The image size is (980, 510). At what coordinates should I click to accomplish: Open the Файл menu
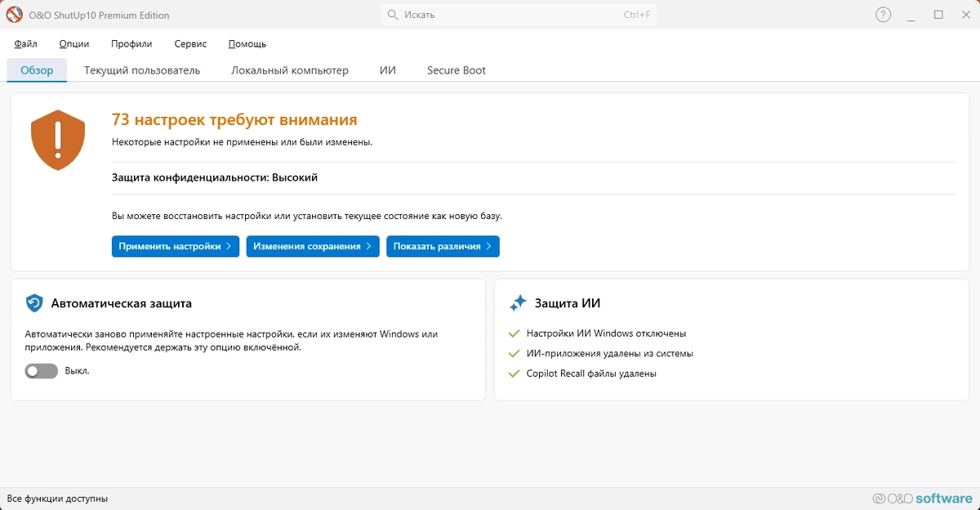point(26,44)
